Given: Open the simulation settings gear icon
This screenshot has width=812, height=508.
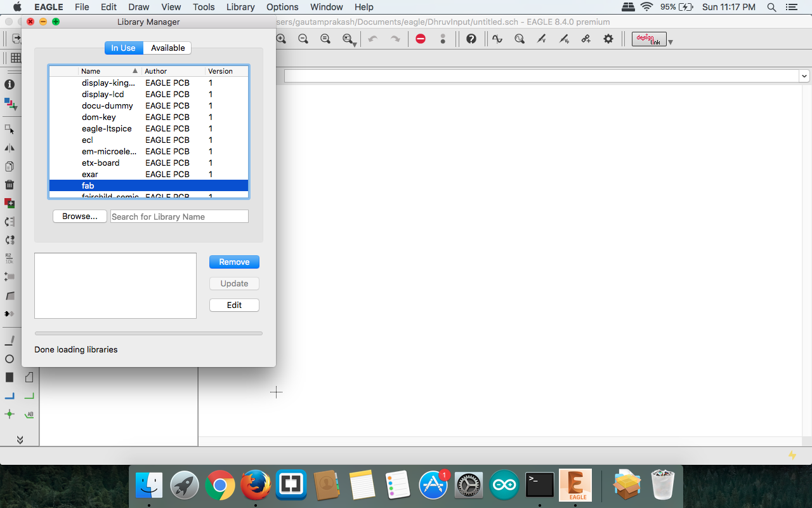Looking at the screenshot, I should tap(608, 39).
